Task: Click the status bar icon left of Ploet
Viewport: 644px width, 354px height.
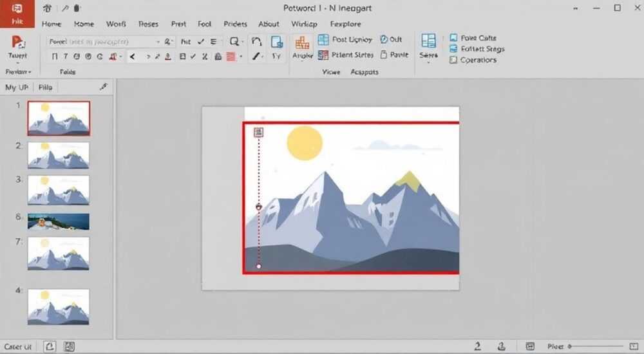Action: [x=530, y=347]
